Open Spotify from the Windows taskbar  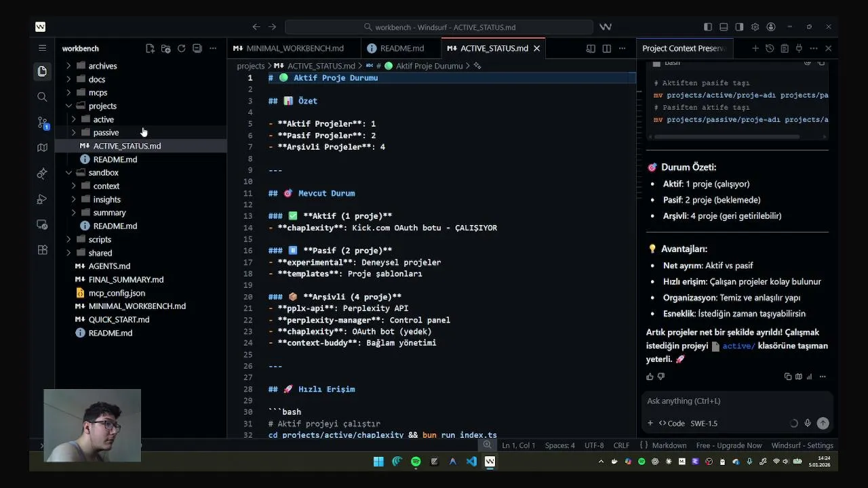click(416, 462)
